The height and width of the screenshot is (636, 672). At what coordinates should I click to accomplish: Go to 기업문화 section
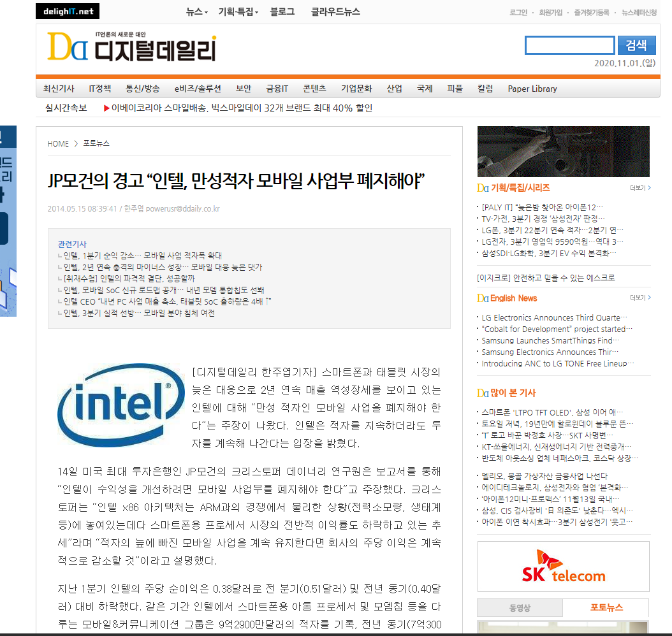click(356, 89)
